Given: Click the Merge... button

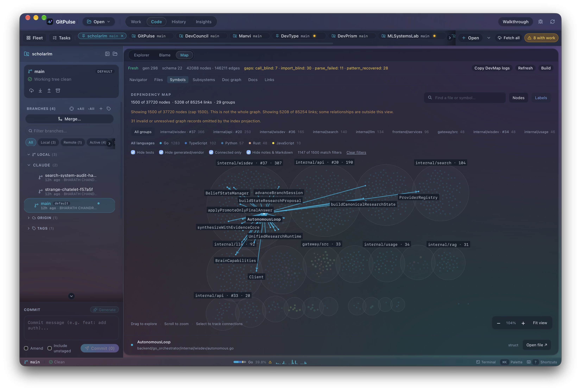Looking at the screenshot, I should point(70,119).
